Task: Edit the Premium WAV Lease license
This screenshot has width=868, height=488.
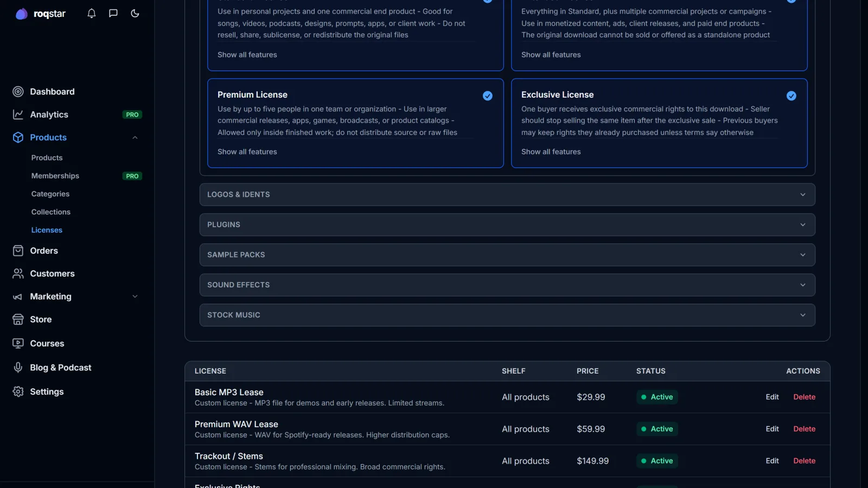Action: [x=773, y=429]
